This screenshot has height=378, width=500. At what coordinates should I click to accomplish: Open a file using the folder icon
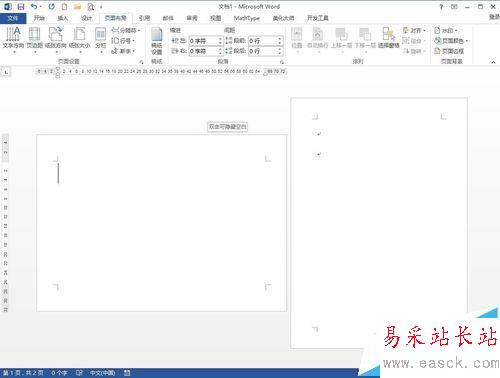click(77, 7)
